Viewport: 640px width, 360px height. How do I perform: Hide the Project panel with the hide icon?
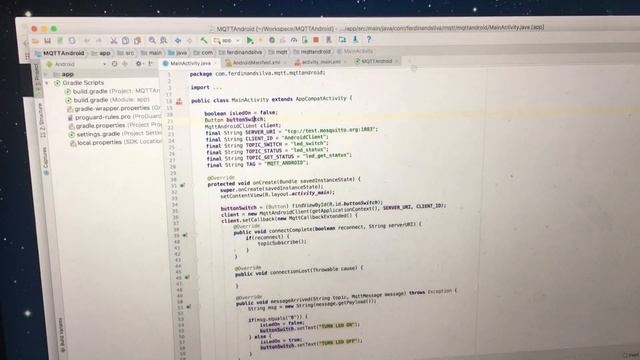pos(150,64)
